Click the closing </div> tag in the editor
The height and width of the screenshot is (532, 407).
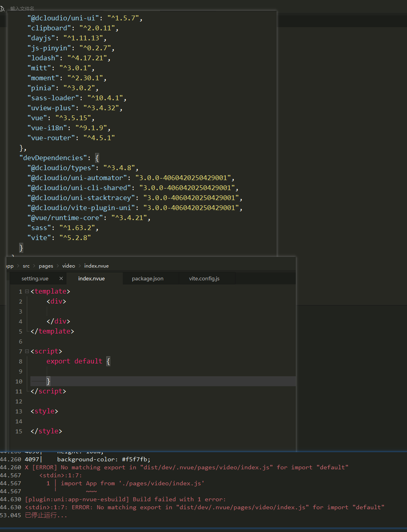[58, 322]
